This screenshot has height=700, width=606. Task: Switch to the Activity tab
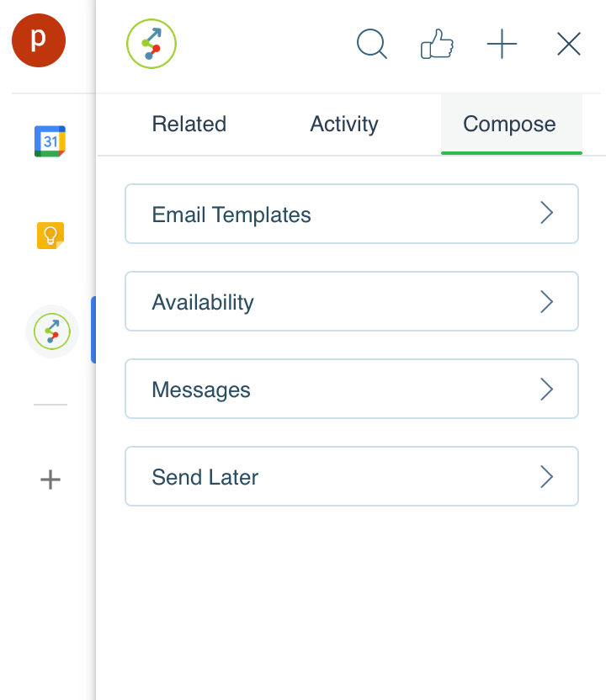344,124
